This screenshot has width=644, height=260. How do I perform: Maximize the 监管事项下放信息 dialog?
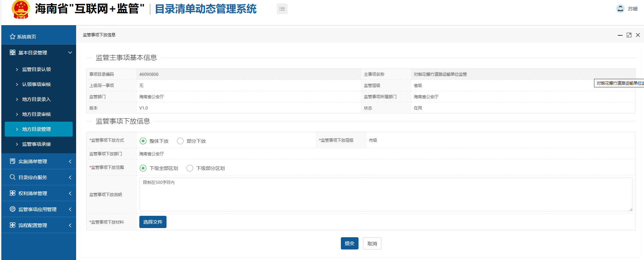point(629,35)
